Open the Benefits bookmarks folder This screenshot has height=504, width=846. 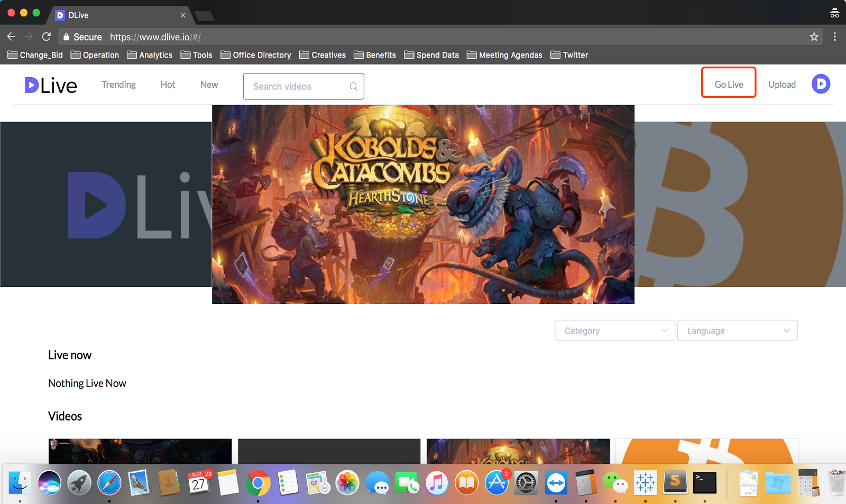coord(375,55)
